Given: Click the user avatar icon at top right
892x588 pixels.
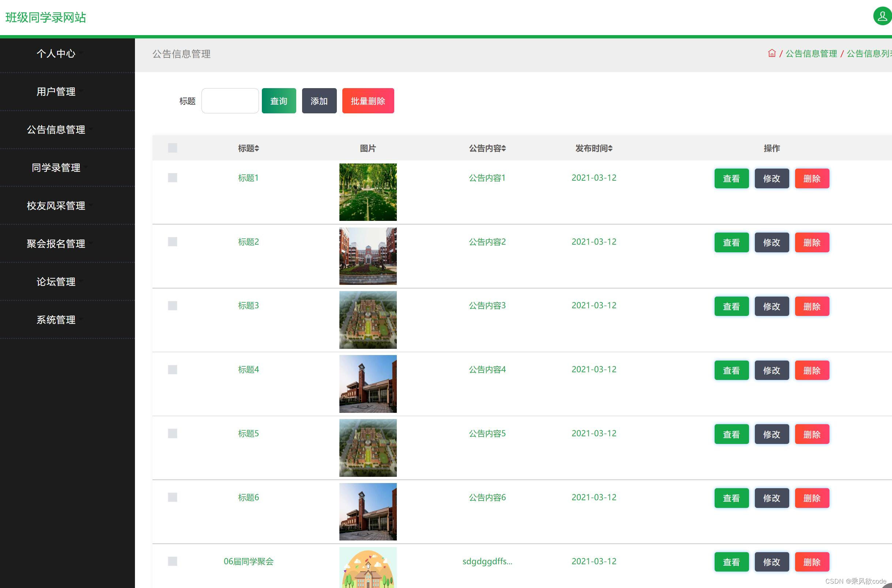Looking at the screenshot, I should tap(882, 16).
